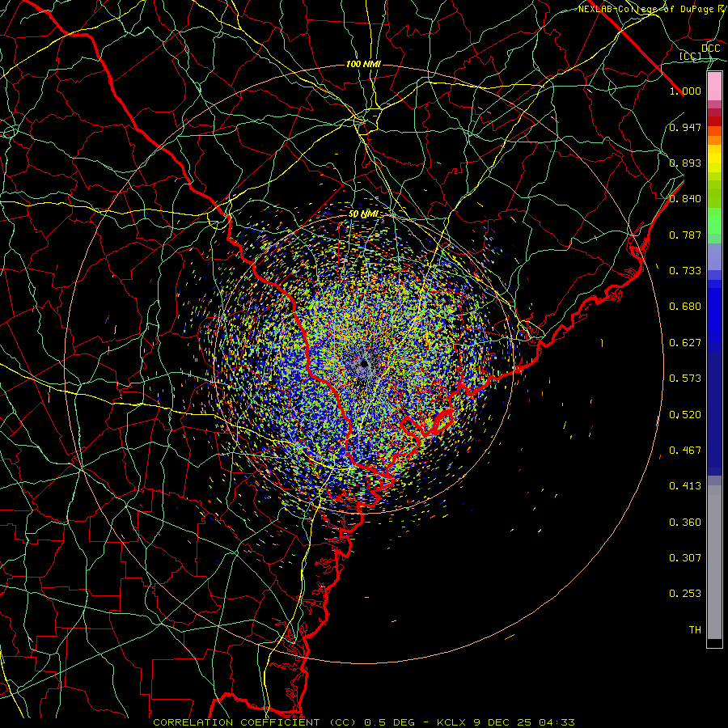Click the 0.413 scale value
This screenshot has height=728, width=728.
685,486
